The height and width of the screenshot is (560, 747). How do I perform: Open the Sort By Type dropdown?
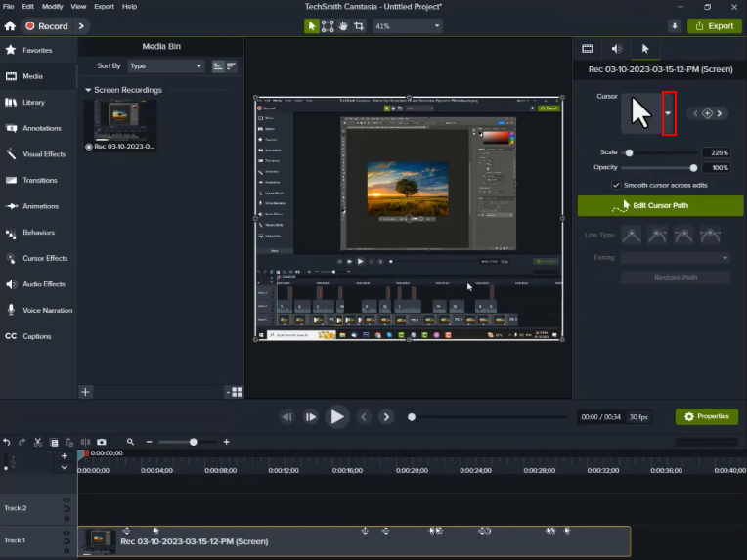click(x=165, y=66)
